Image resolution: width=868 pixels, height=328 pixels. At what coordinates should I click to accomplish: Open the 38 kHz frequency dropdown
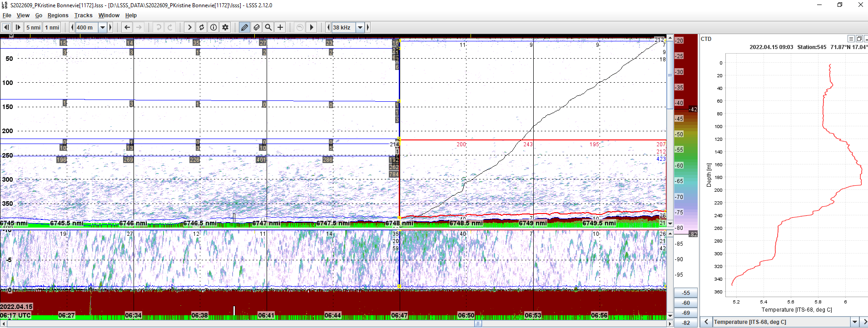pos(360,27)
